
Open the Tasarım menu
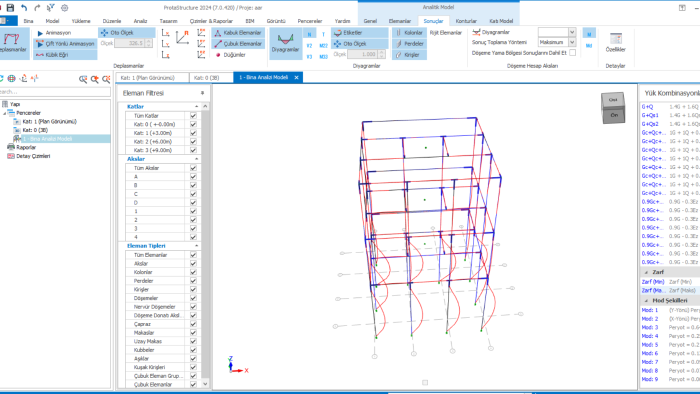click(168, 21)
